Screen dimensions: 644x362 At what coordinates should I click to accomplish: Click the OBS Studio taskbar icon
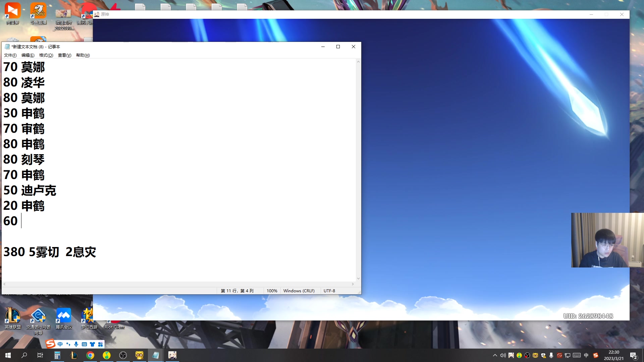pos(123,355)
